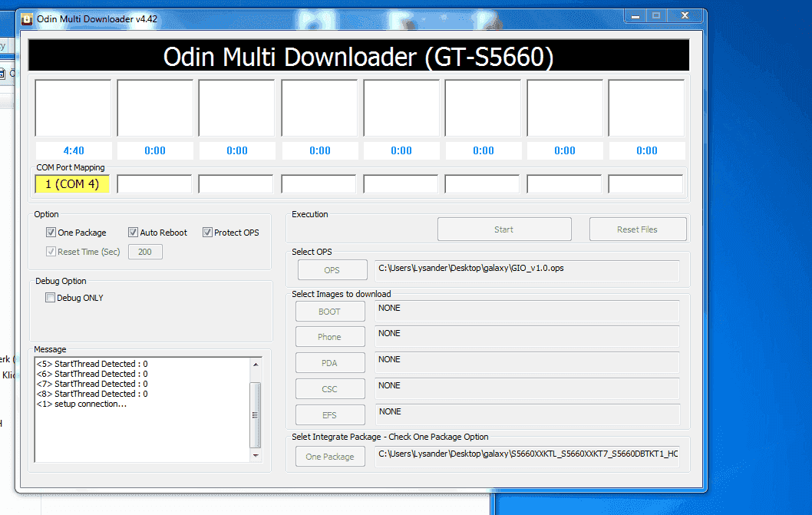Click the 4:40 elapsed timer

[74, 150]
